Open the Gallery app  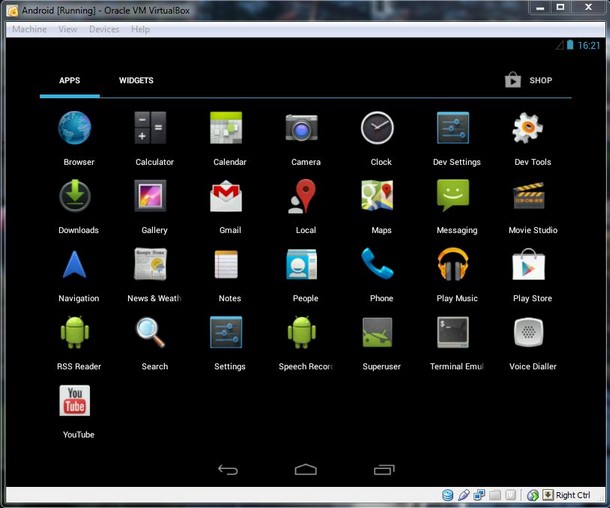(150, 196)
